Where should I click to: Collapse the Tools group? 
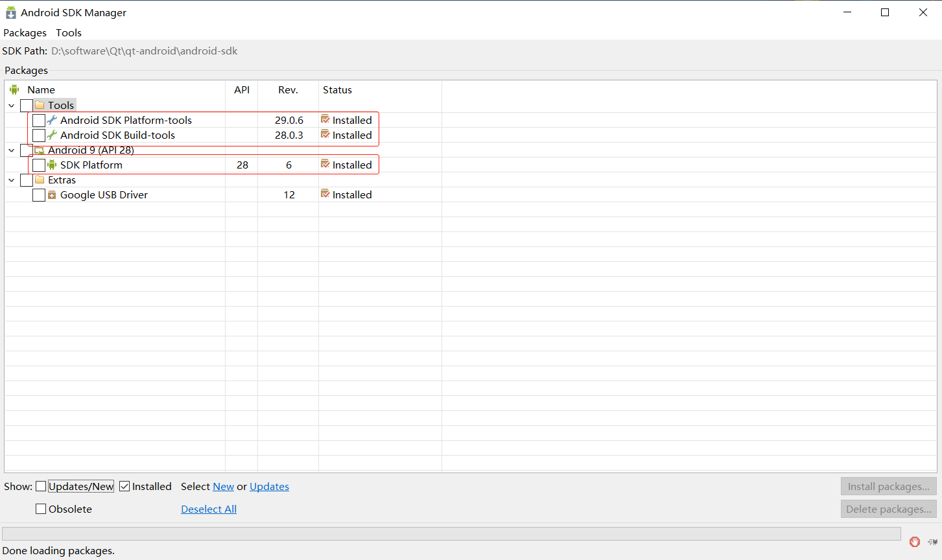12,105
